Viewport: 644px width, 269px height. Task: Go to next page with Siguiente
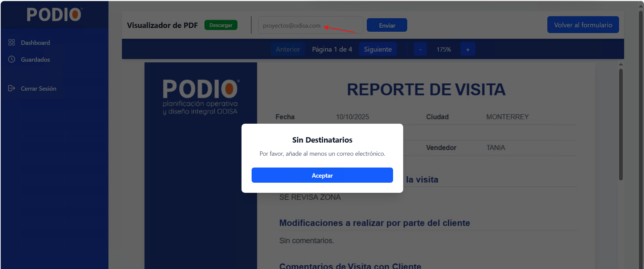coord(378,49)
